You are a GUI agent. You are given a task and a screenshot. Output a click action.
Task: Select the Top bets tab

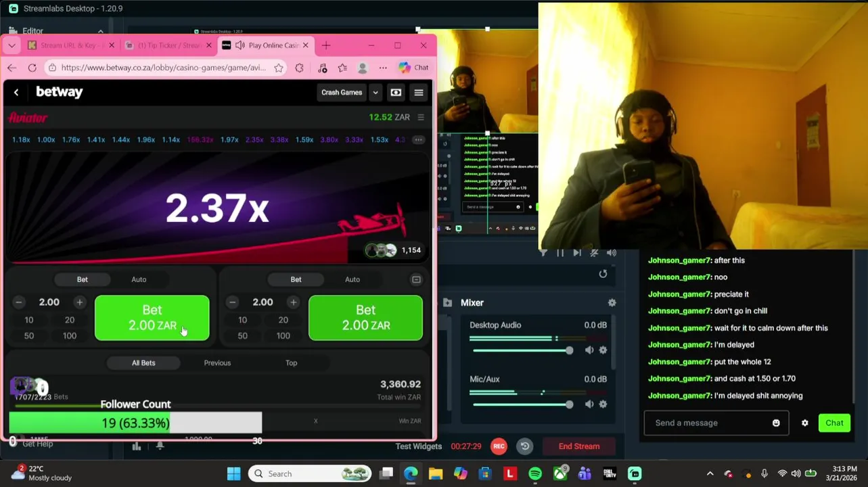(x=291, y=363)
